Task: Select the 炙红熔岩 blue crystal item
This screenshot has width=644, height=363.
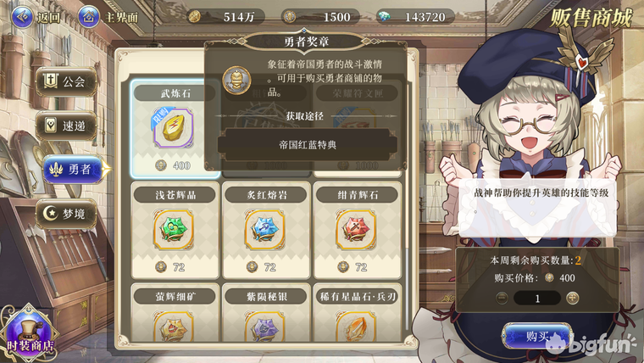Action: point(265,230)
